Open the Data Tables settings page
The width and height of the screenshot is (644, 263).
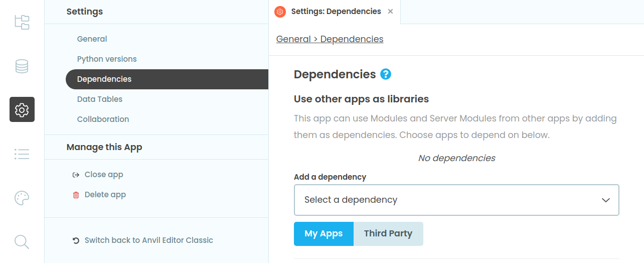(100, 99)
